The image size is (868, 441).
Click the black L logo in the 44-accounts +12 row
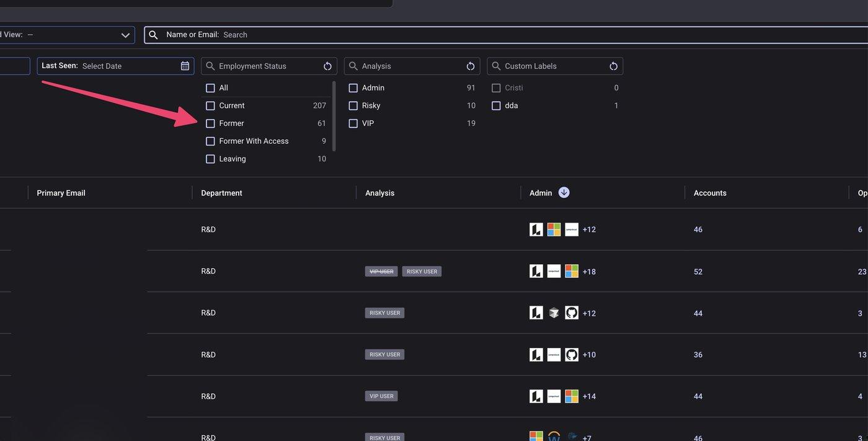point(536,313)
